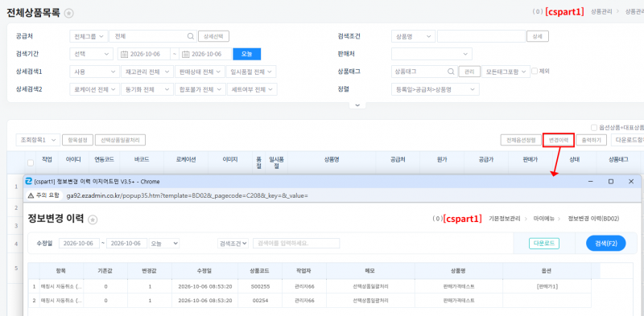Click the [판매가1] option cell
Image resolution: width=644 pixels, height=316 pixels.
547,286
